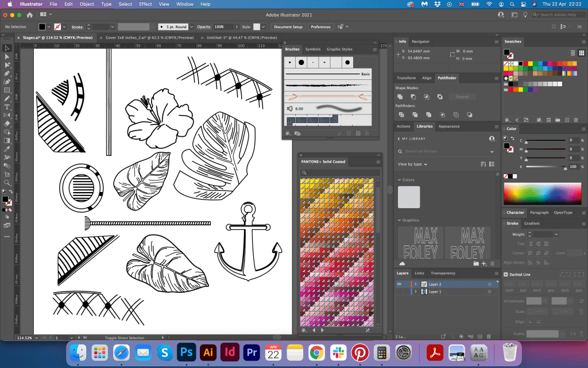Open the View by type dropdown

pyautogui.click(x=412, y=164)
